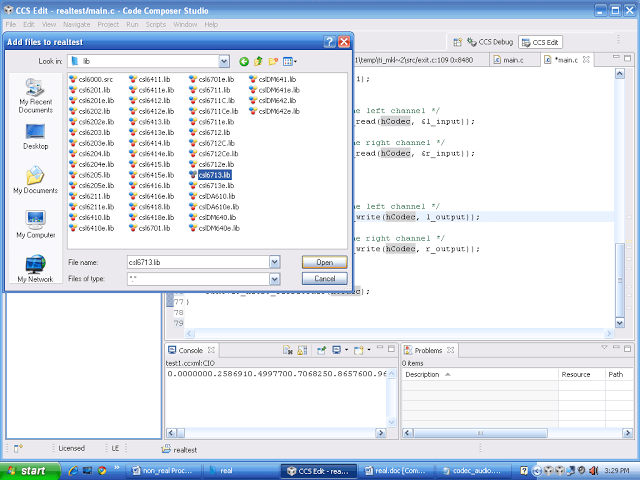Click the volume tray icon
This screenshot has height=480, width=640.
point(593,471)
